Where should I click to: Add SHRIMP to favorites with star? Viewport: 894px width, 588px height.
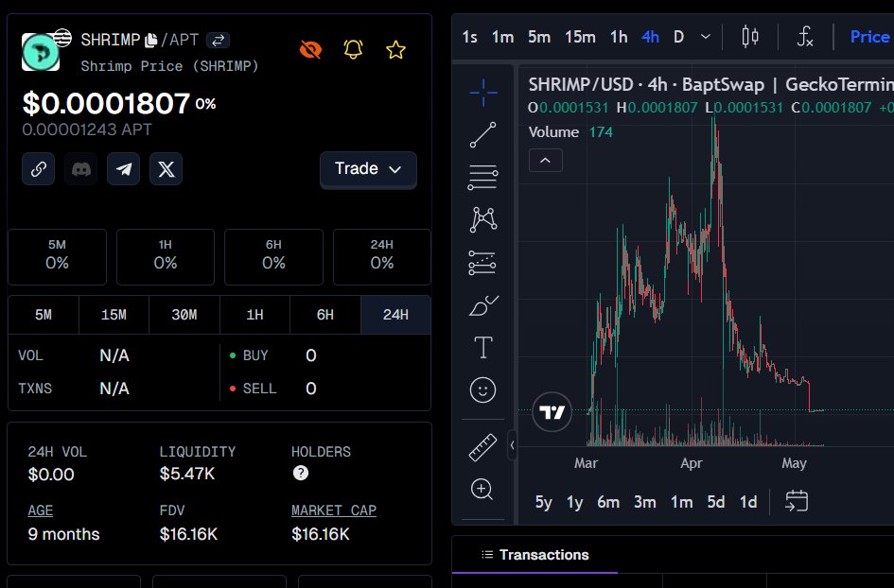click(x=395, y=50)
